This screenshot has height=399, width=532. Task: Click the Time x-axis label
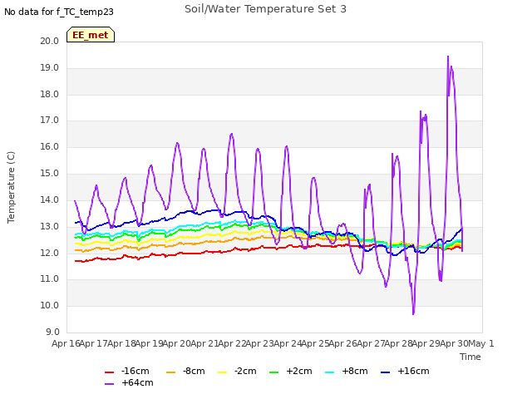(470, 357)
